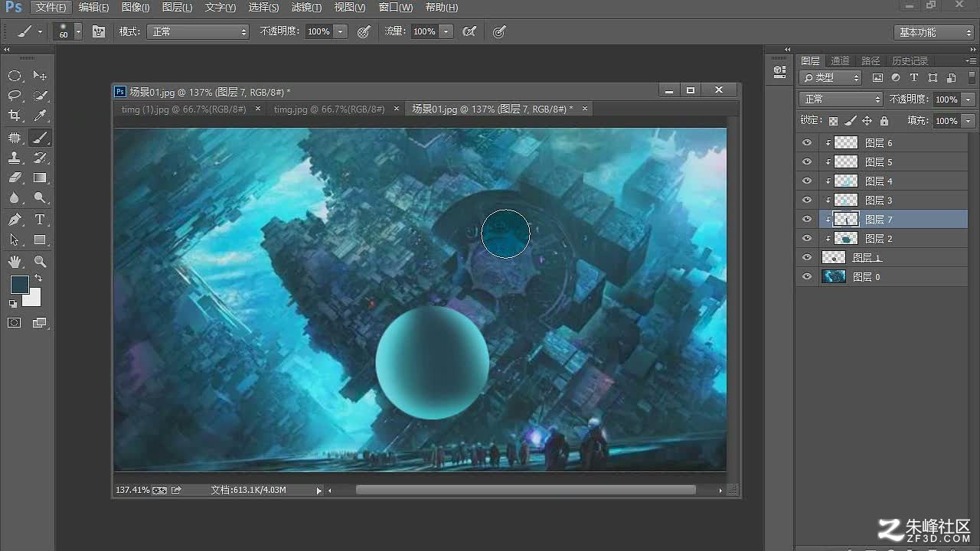Screen dimensions: 980x551
Task: Select the History Brush tool
Action: pyautogui.click(x=40, y=158)
